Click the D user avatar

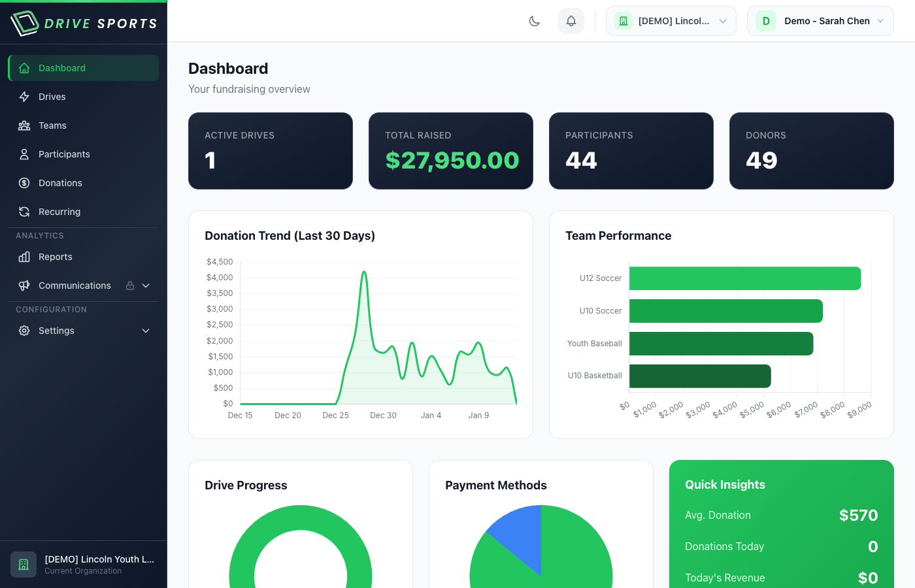(766, 21)
